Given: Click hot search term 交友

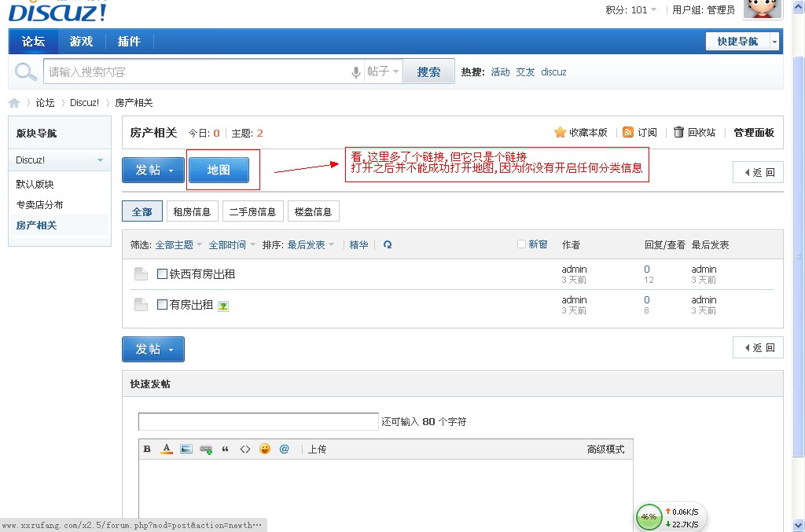Looking at the screenshot, I should pyautogui.click(x=525, y=72).
